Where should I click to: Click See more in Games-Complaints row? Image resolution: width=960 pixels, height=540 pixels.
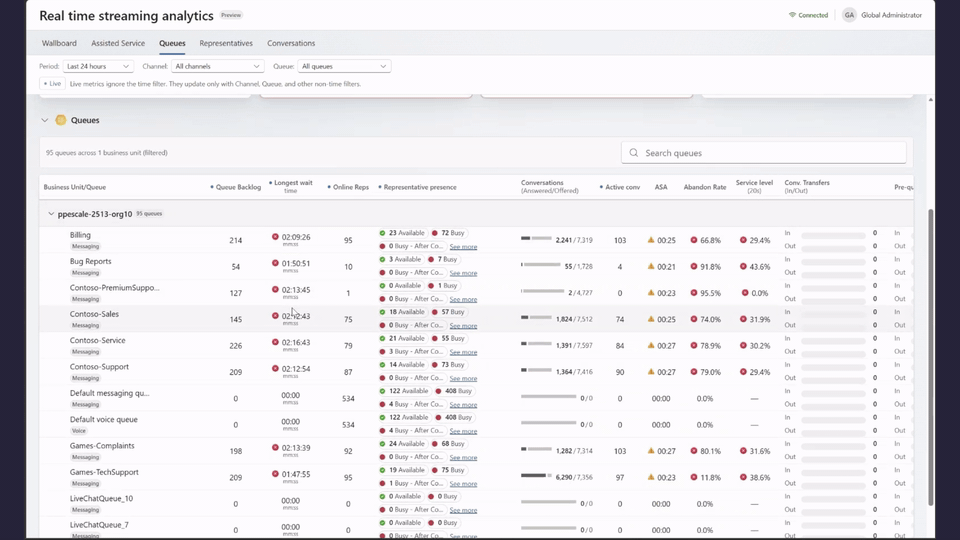[463, 457]
